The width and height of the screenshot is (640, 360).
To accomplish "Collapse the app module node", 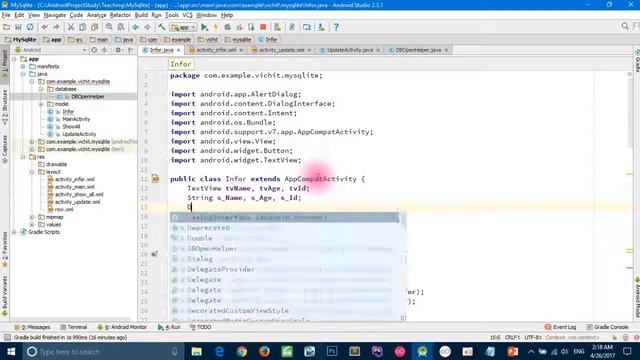I will (x=15, y=59).
